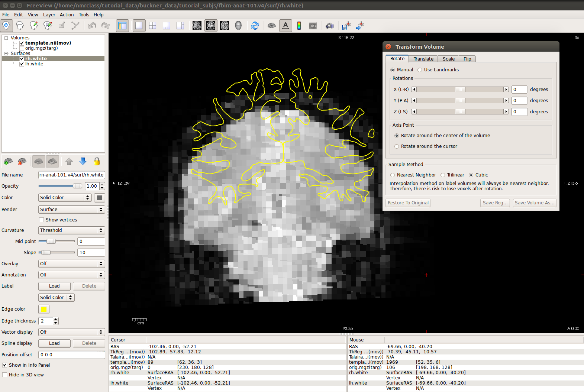
Task: Toggle the color bar icon
Action: pyautogui.click(x=299, y=26)
